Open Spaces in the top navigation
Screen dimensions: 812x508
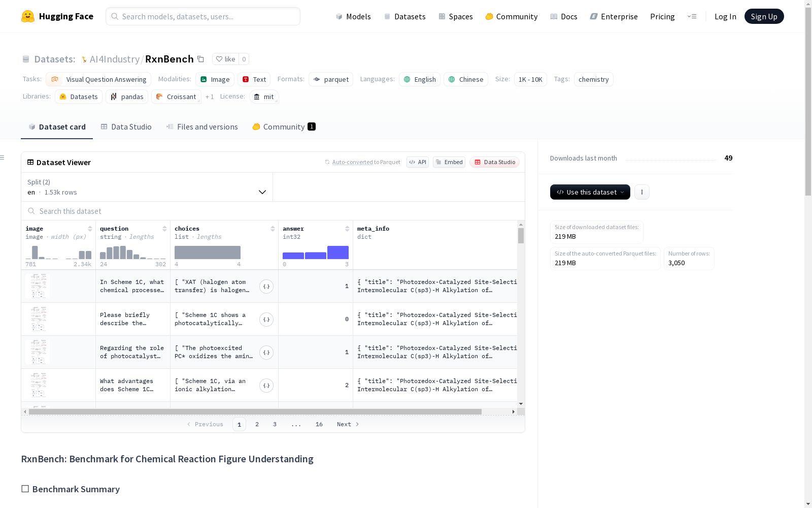tap(456, 16)
